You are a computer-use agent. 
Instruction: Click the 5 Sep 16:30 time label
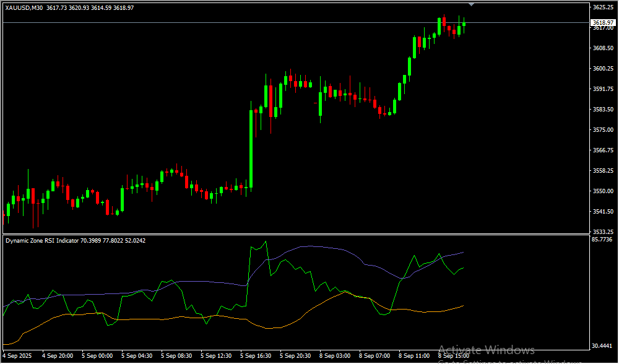click(256, 356)
